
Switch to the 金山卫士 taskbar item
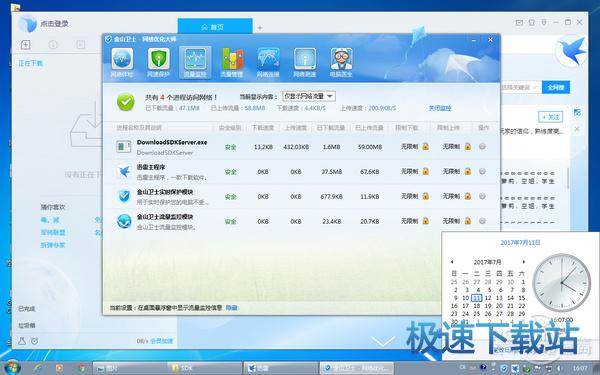point(356,368)
